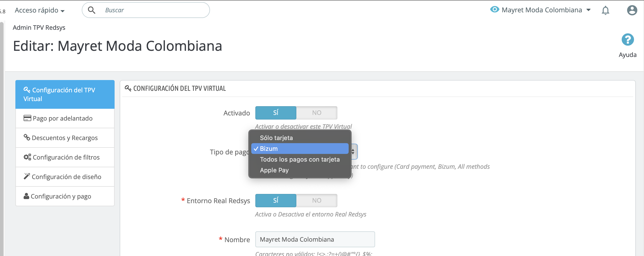
Task: Click gears icon of Configuración de filtros
Action: pyautogui.click(x=27, y=157)
